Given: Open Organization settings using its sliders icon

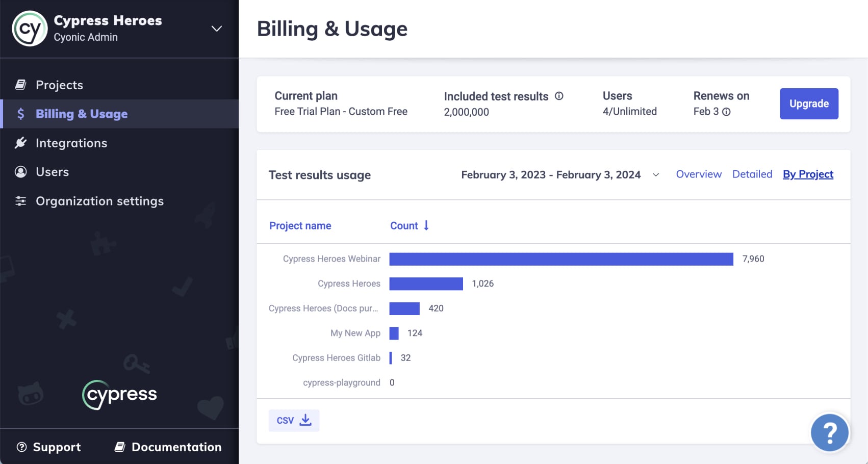Looking at the screenshot, I should point(20,201).
